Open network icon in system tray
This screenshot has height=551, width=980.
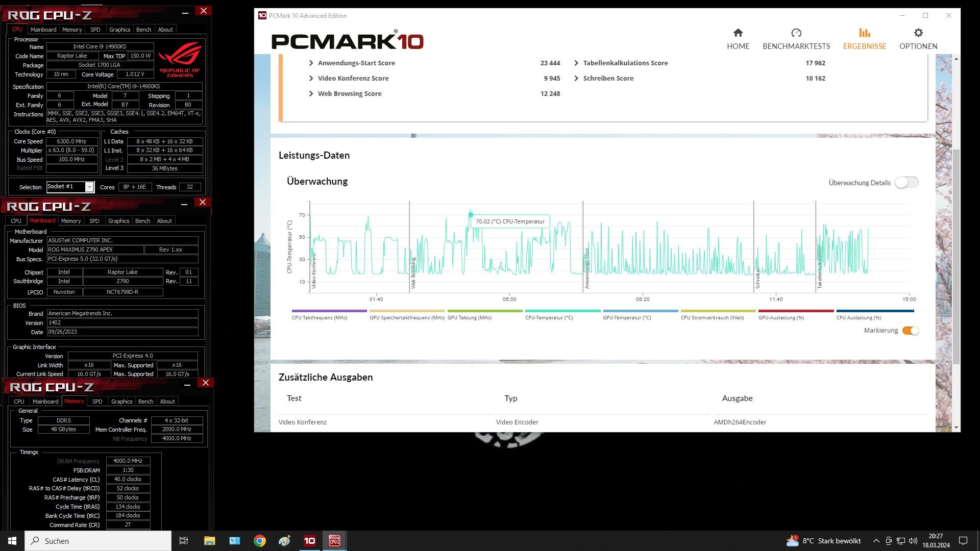click(x=901, y=541)
